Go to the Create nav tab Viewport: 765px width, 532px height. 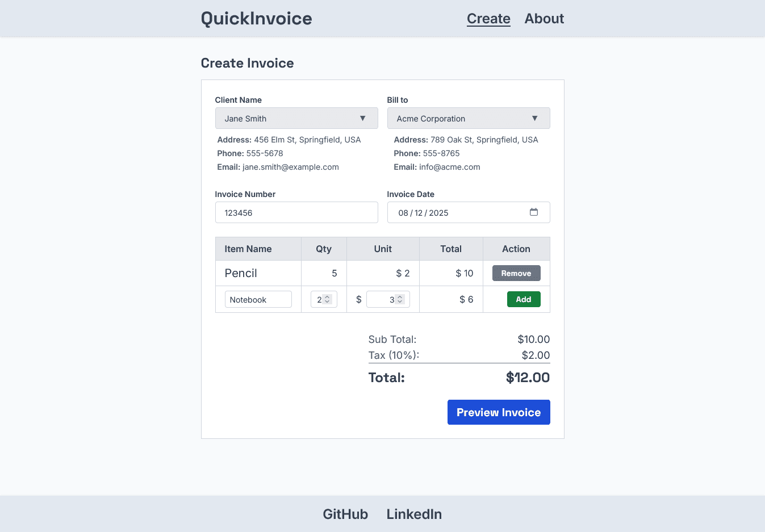tap(488, 19)
